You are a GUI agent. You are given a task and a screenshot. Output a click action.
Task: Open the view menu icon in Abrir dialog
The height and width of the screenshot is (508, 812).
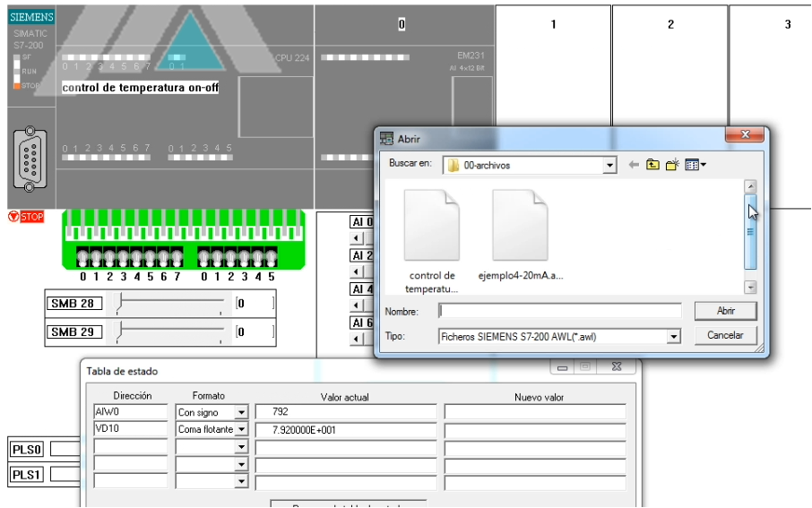[695, 165]
